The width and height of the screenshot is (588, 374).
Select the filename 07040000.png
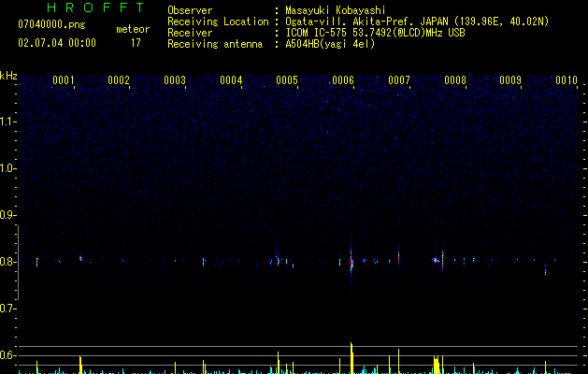tap(51, 24)
